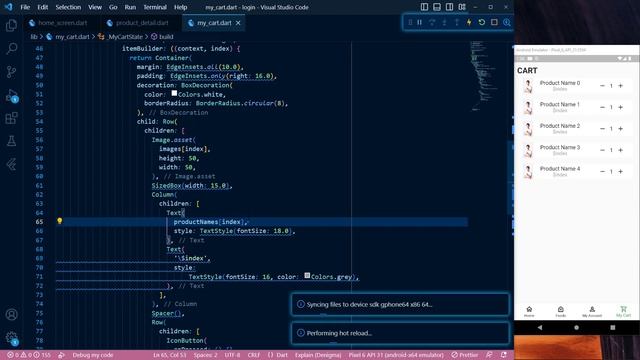Click the Step Out debug button
Image resolution: width=640 pixels, height=360 pixels.
(457, 22)
